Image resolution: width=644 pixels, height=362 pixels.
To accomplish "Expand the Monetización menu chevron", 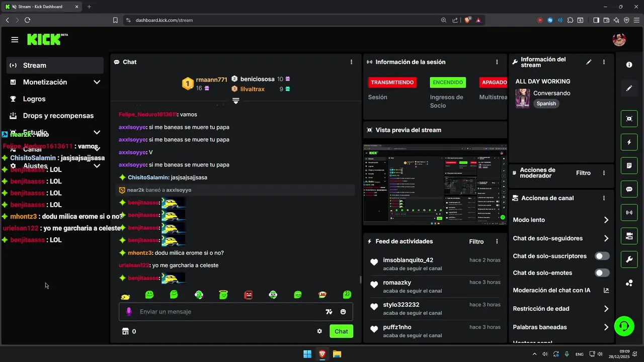I will pos(97,82).
